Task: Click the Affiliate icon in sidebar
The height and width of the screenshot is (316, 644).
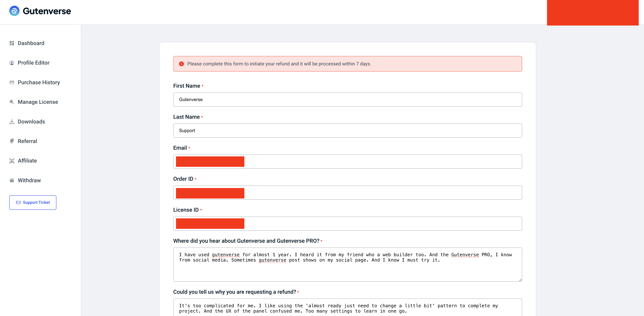Action: [12, 161]
